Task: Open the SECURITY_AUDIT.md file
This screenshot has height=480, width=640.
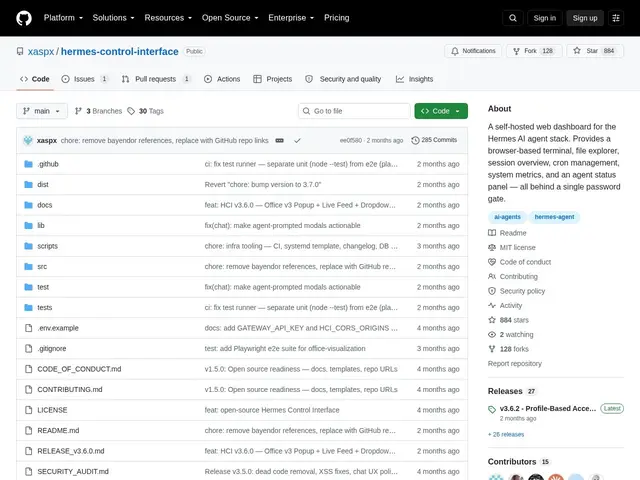Action: [x=73, y=471]
